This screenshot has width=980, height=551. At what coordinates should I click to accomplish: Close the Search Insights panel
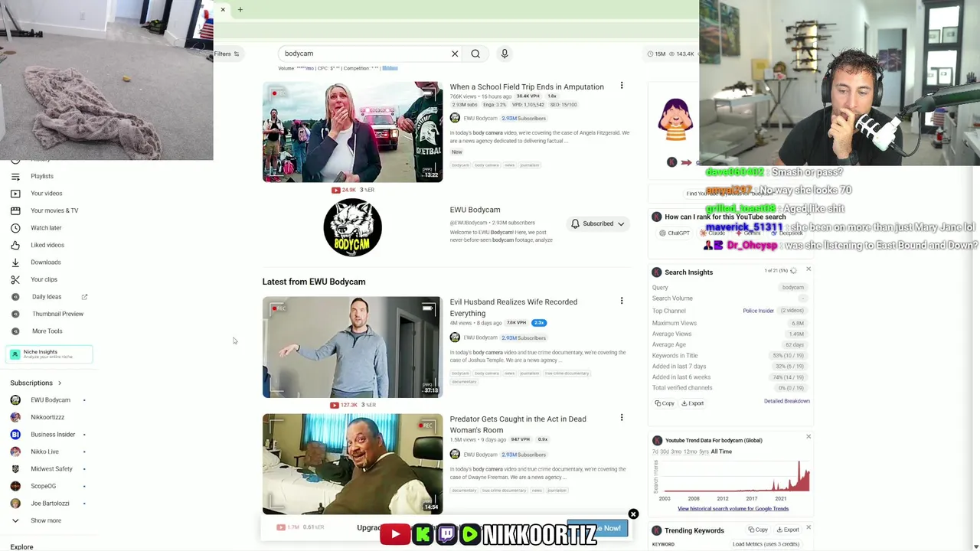(x=808, y=269)
